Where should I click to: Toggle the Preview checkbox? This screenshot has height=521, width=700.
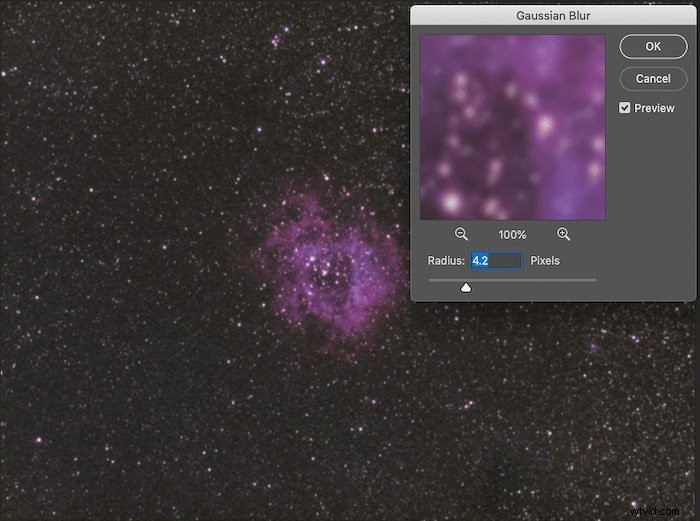[x=625, y=108]
